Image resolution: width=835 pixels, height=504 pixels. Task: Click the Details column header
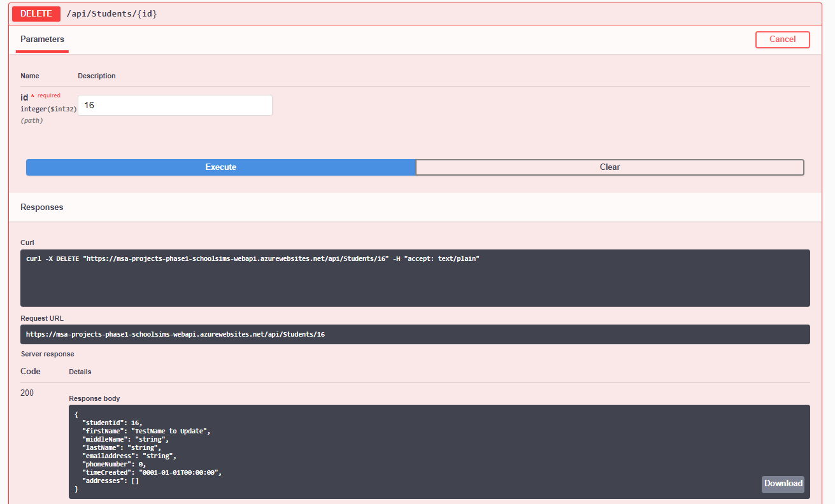[x=80, y=372]
